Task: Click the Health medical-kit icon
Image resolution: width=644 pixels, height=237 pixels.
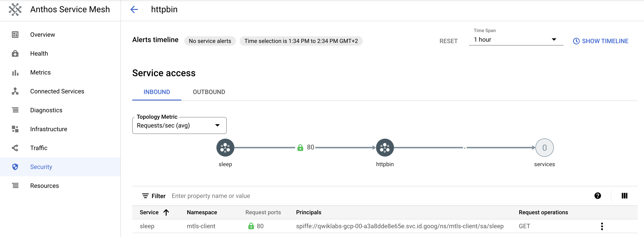Action: (15, 53)
